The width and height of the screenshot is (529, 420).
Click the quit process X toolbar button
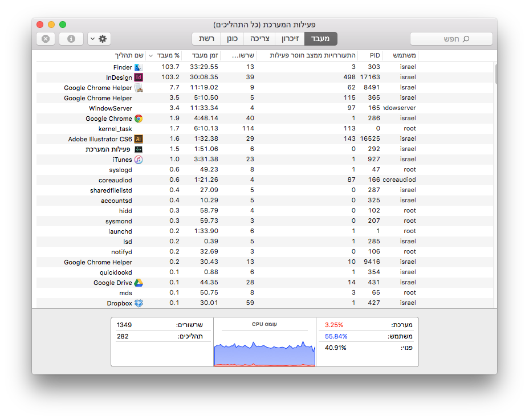pos(46,39)
